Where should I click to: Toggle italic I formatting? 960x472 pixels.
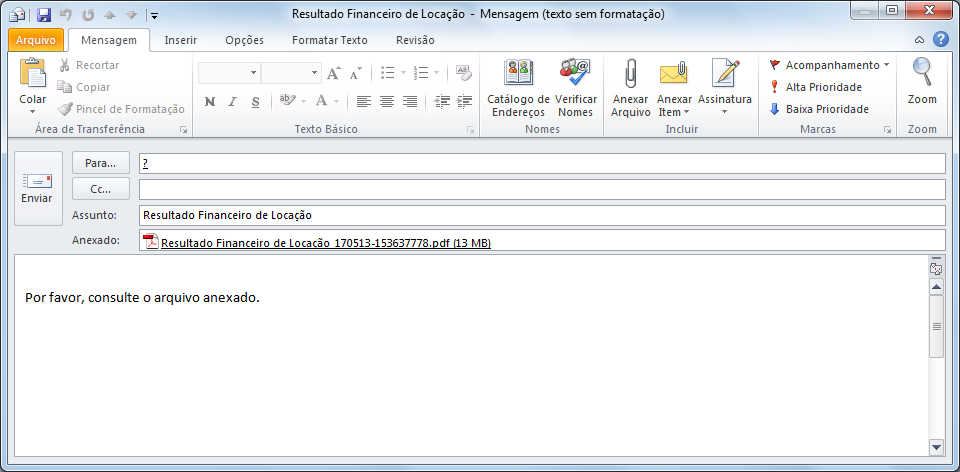(232, 102)
